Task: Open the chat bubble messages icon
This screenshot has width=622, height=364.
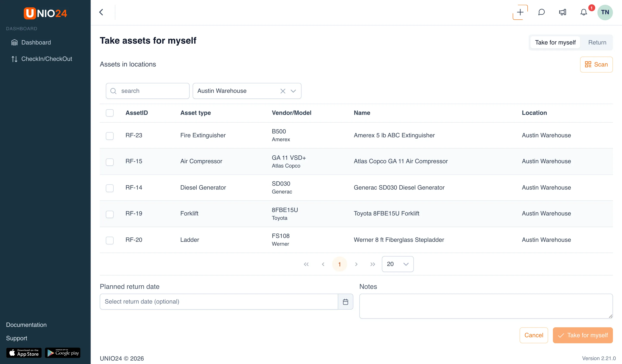Action: (541, 12)
